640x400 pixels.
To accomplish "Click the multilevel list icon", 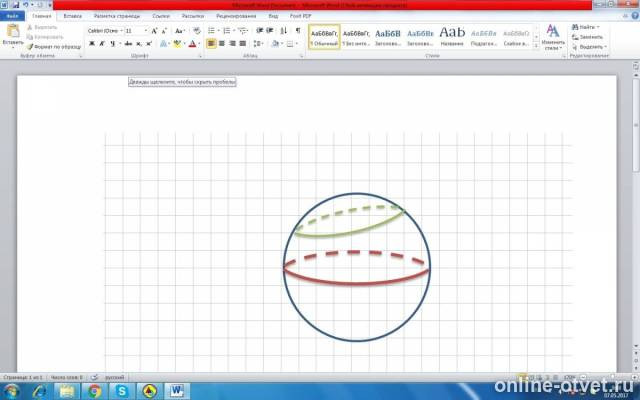I will point(242,31).
